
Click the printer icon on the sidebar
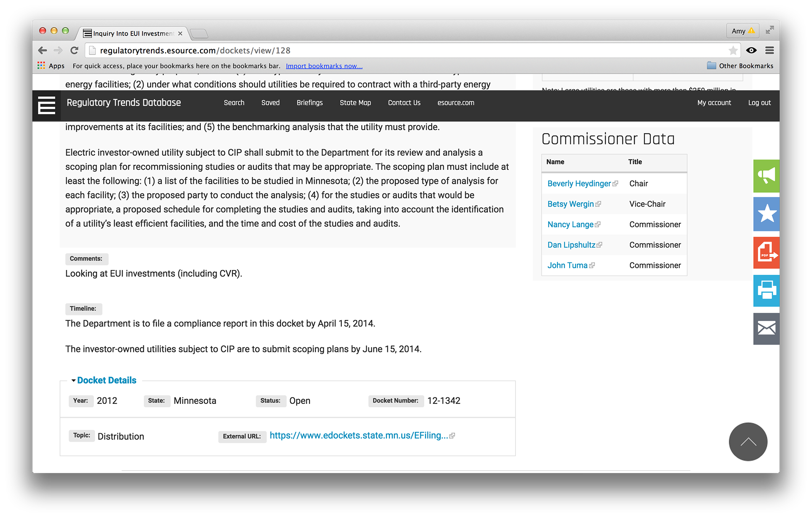tap(766, 291)
